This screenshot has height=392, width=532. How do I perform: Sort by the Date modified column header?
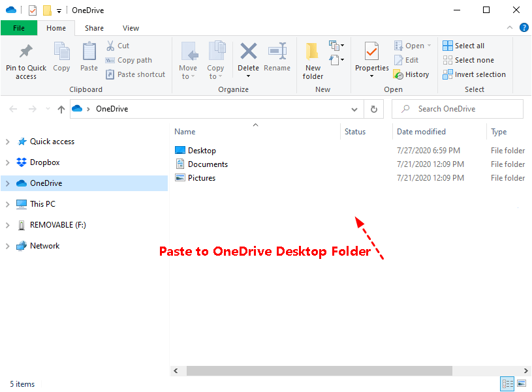(x=421, y=132)
